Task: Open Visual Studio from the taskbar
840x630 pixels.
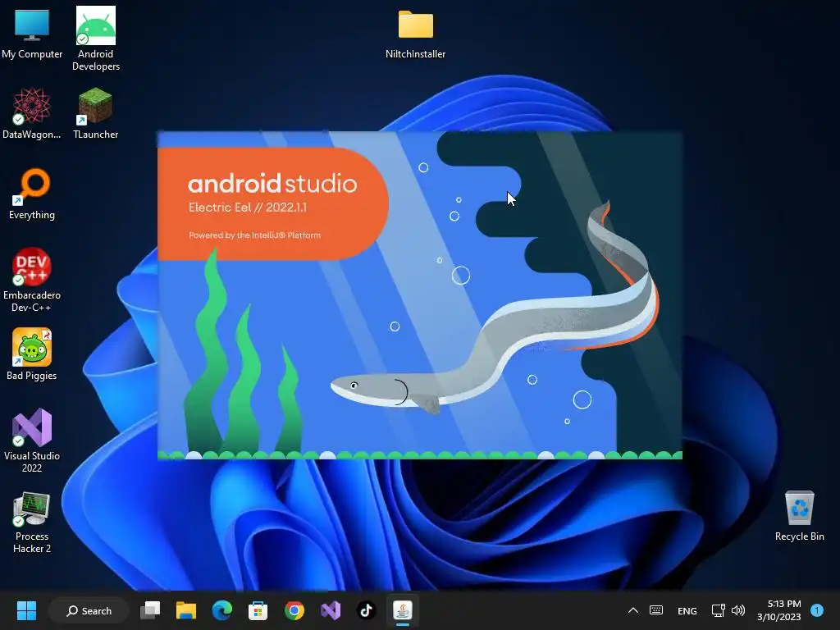Action: click(x=331, y=610)
